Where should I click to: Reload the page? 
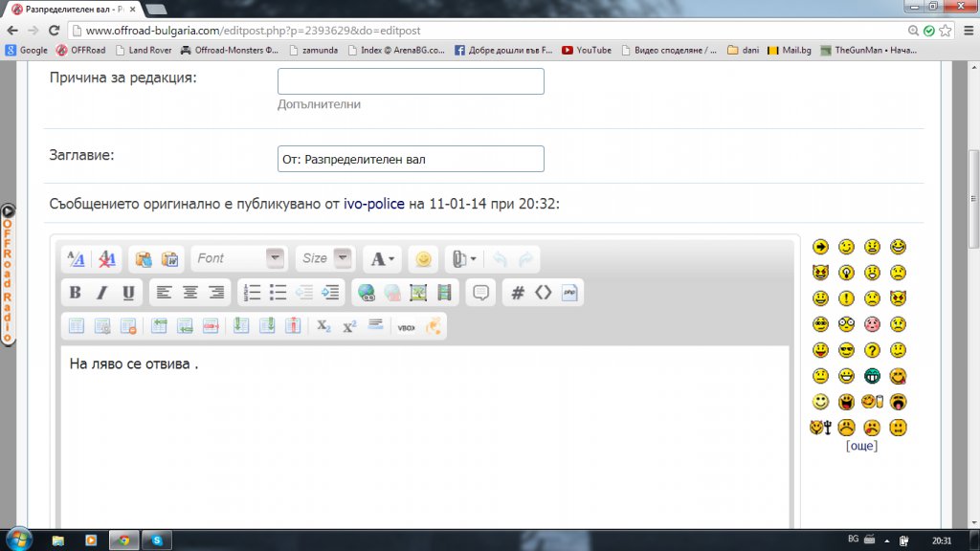coord(54,30)
